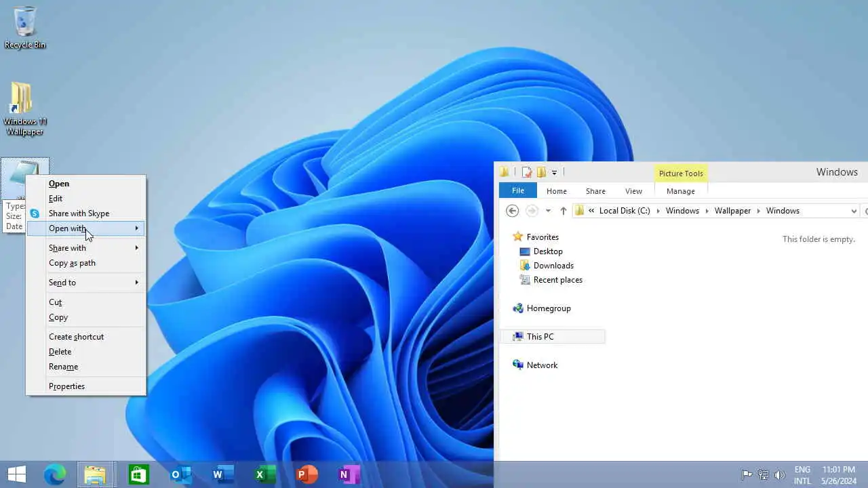Switch to the Home ribbon tab
The image size is (868, 488).
tap(557, 191)
